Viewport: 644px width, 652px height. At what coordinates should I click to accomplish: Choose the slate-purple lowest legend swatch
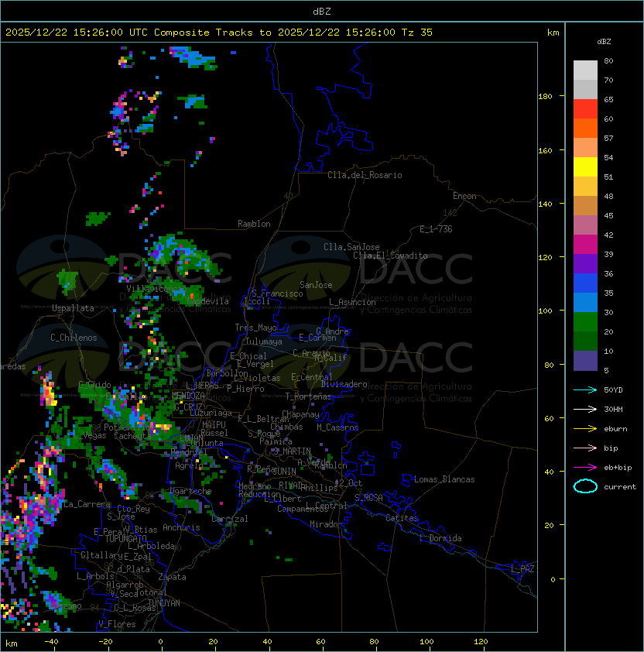coord(585,361)
